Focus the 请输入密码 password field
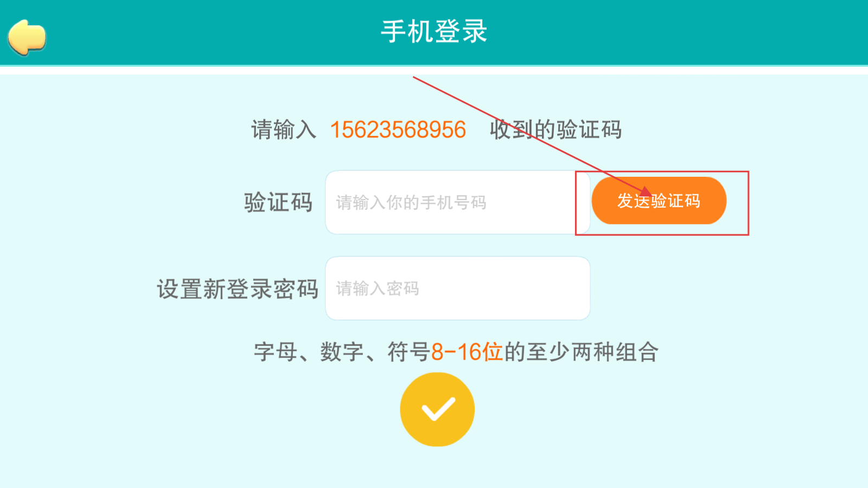The height and width of the screenshot is (488, 868). 457,288
